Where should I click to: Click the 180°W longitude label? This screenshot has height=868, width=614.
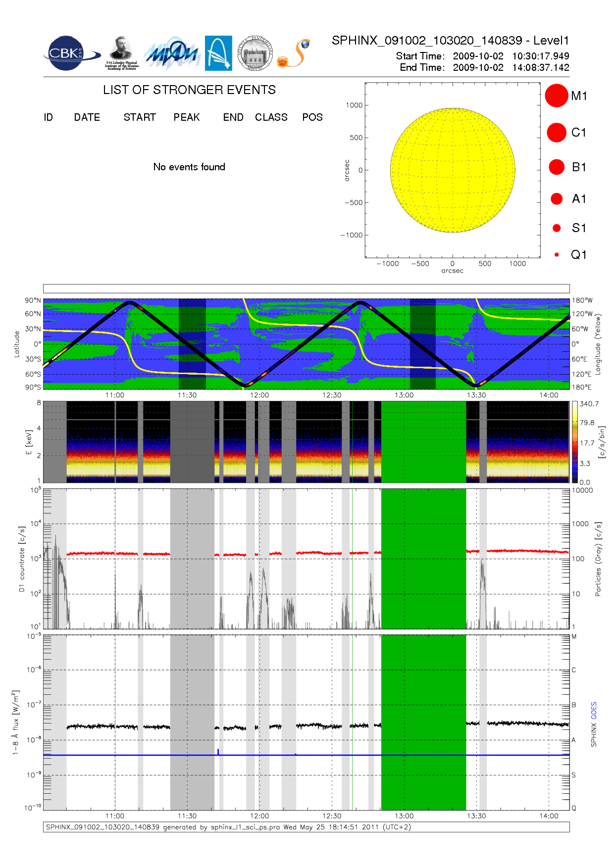[x=582, y=300]
